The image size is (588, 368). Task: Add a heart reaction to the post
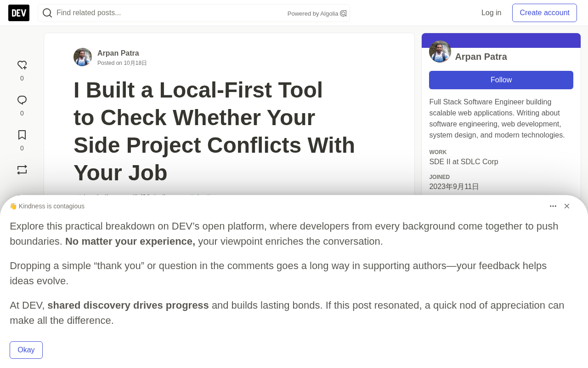click(22, 65)
